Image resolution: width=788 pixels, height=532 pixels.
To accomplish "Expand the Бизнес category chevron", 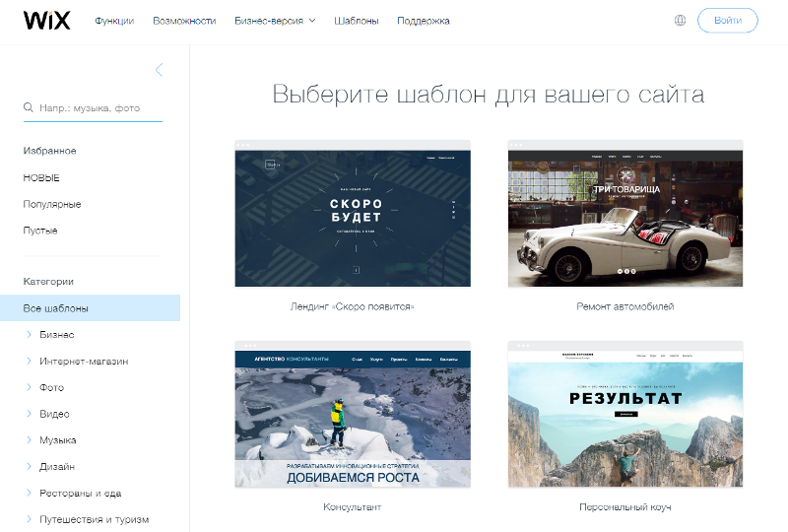I will coord(29,334).
